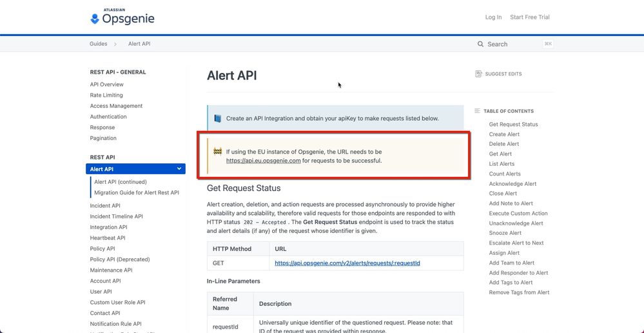Open Authentication page

108,116
